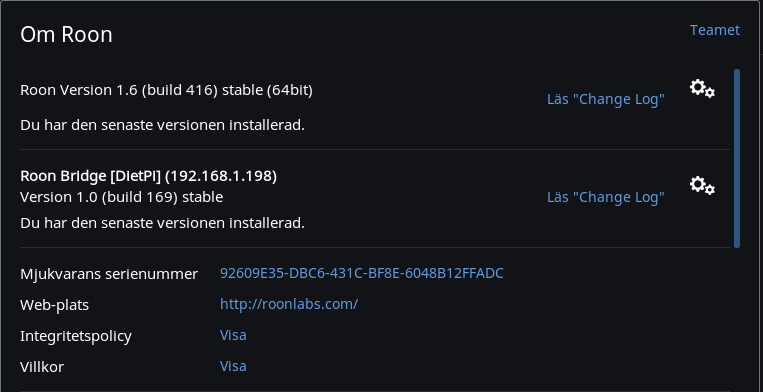Open the settings gear for Roon Version 1.6

(702, 89)
